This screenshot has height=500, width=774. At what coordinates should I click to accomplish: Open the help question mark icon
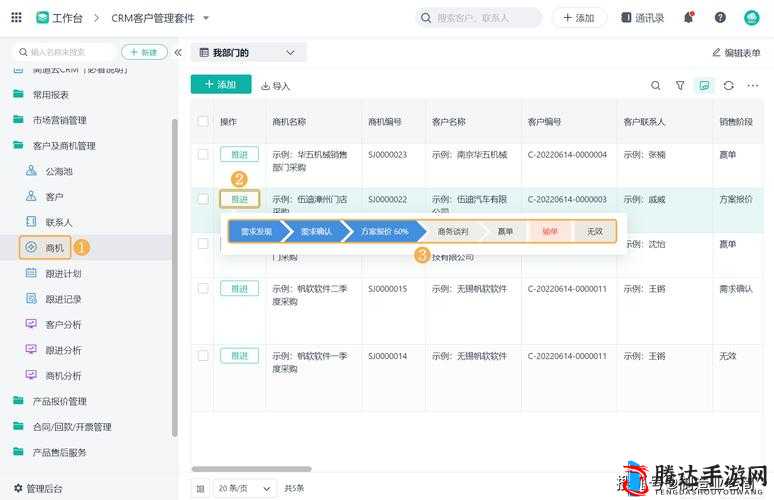click(720, 18)
